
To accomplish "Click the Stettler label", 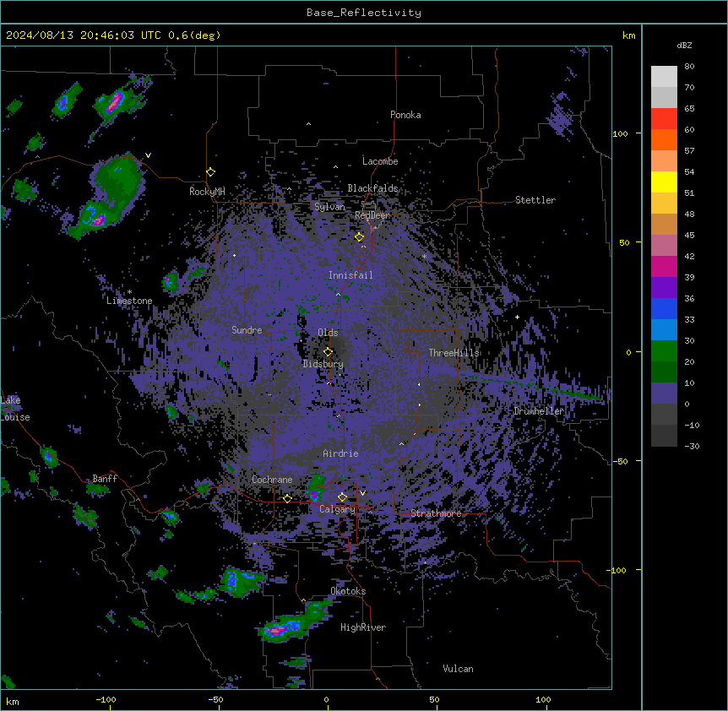I will click(535, 200).
